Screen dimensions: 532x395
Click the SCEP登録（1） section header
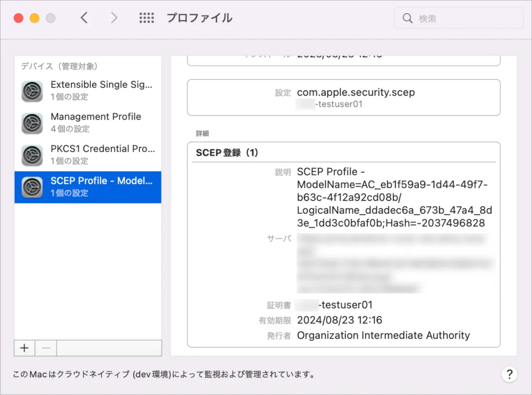227,153
